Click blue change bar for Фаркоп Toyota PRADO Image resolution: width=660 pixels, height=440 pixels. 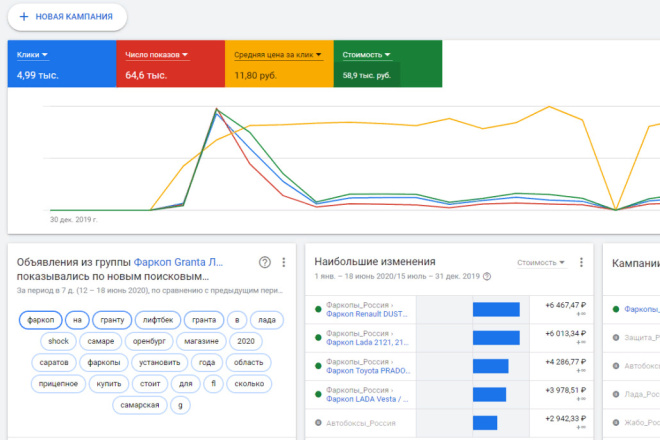(x=490, y=366)
